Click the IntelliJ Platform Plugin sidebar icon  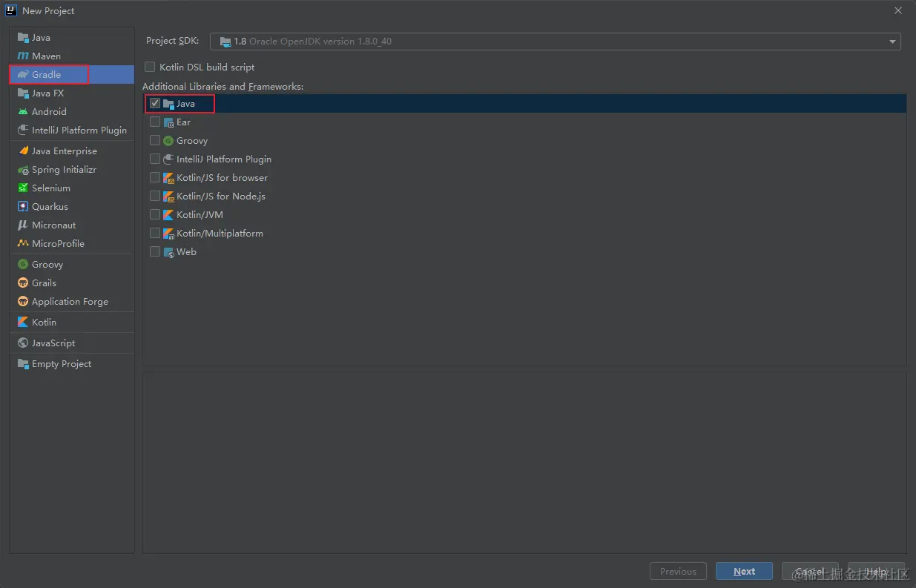[x=23, y=131]
